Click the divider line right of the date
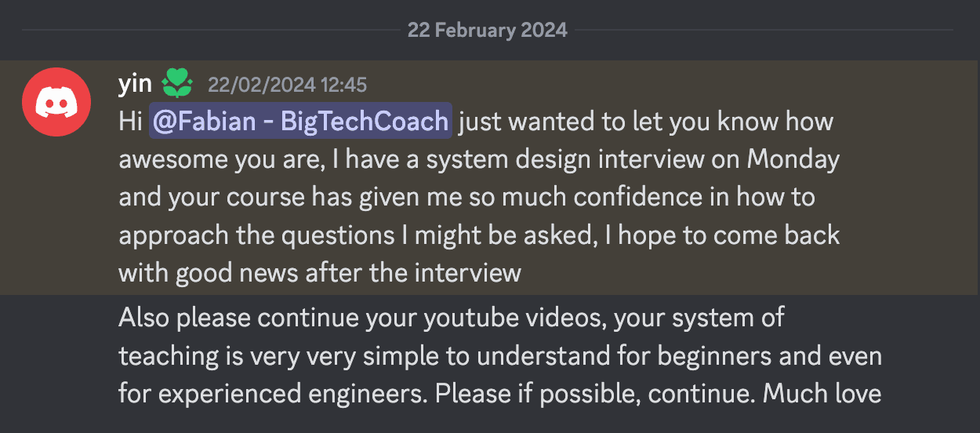This screenshot has height=433, width=980. pyautogui.click(x=760, y=31)
